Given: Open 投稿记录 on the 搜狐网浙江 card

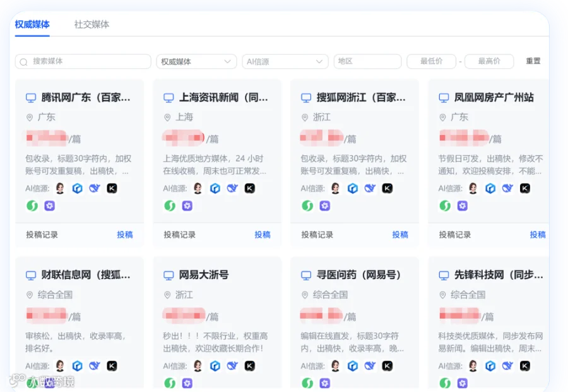Looking at the screenshot, I should 317,234.
